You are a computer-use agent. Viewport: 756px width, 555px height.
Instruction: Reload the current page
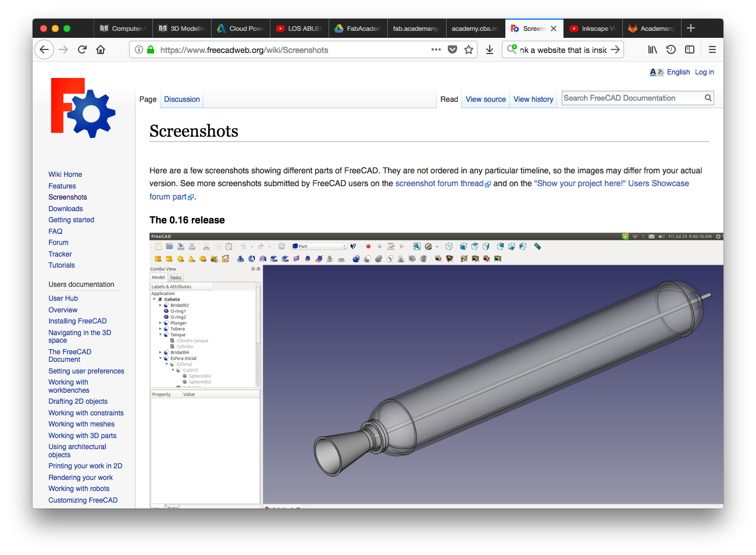[x=82, y=50]
